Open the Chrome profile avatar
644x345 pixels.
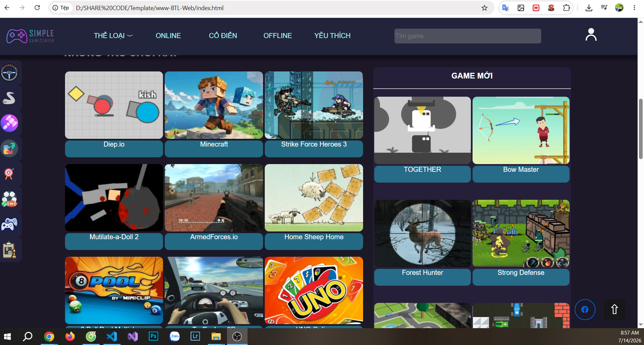coord(619,8)
